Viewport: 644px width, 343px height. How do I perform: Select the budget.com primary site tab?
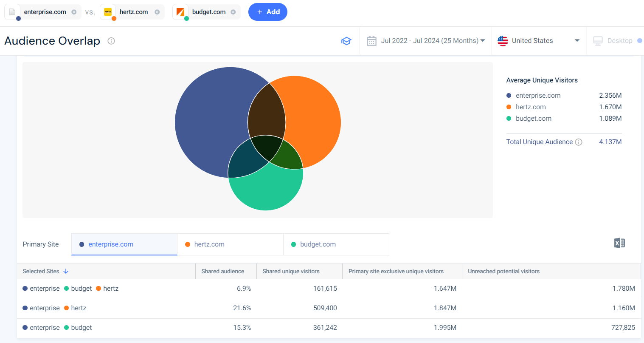pos(336,244)
